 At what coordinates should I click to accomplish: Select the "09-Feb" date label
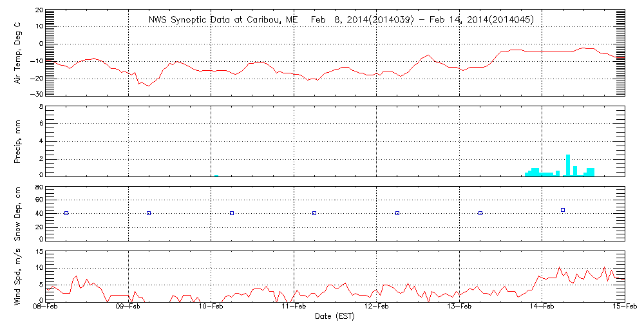click(128, 307)
